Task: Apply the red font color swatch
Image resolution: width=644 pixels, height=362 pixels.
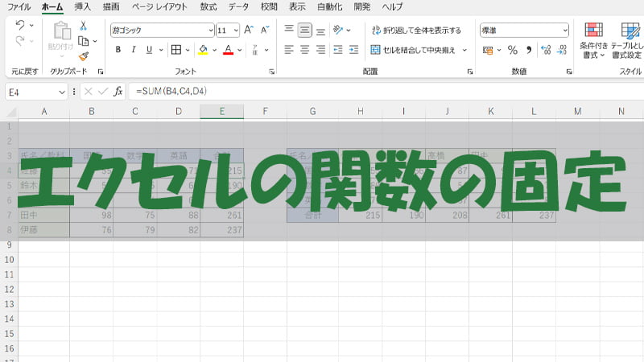Action: pos(228,50)
